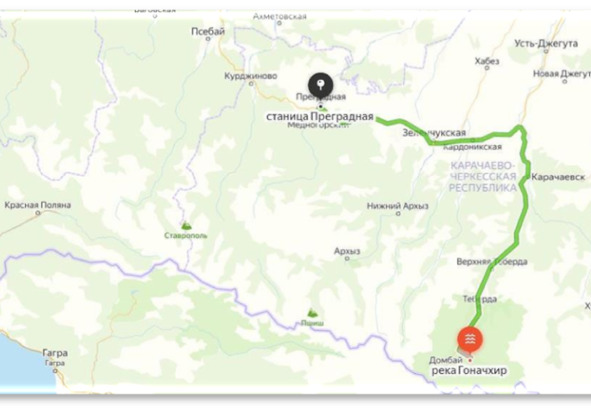Select the Псебай town dot
The height and width of the screenshot is (413, 591).
pyautogui.click(x=208, y=39)
